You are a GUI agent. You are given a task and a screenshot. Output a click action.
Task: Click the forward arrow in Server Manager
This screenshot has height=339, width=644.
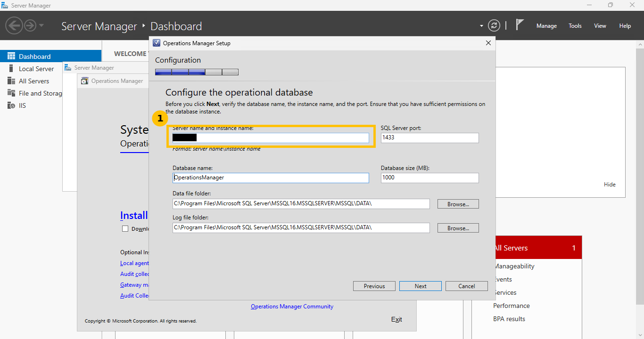(x=30, y=25)
